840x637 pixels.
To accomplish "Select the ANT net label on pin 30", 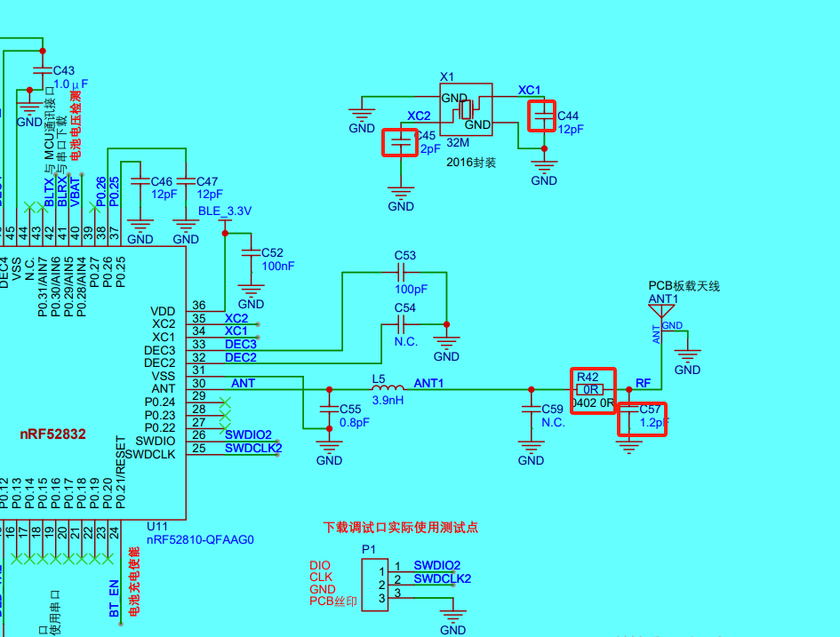I will (243, 383).
